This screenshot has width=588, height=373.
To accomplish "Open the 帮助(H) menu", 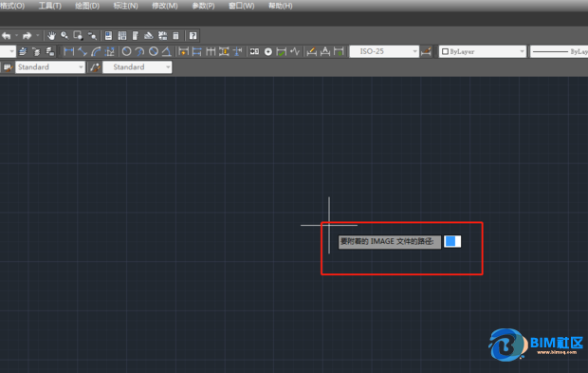I will pyautogui.click(x=281, y=6).
